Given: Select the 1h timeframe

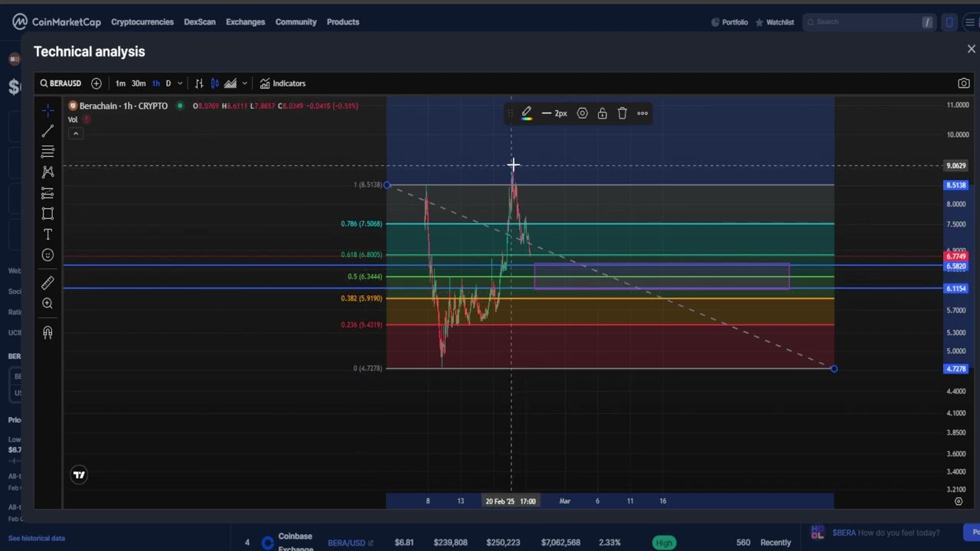Looking at the screenshot, I should (156, 83).
